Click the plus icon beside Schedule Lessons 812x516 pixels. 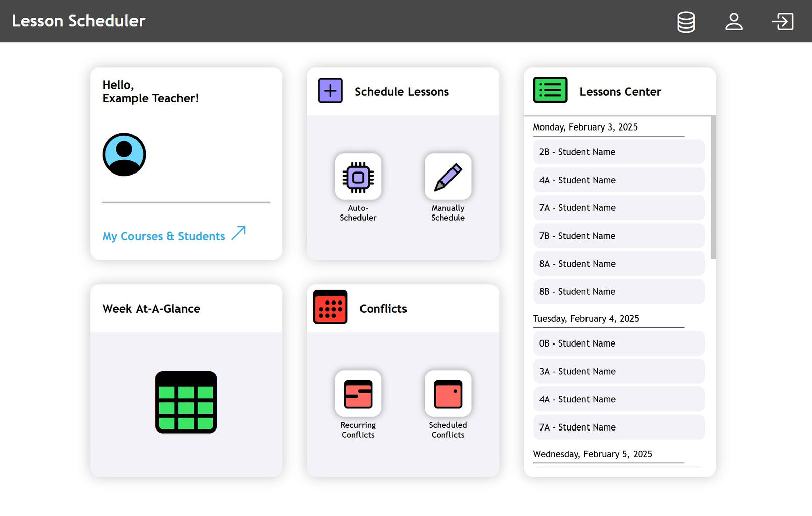click(x=330, y=91)
